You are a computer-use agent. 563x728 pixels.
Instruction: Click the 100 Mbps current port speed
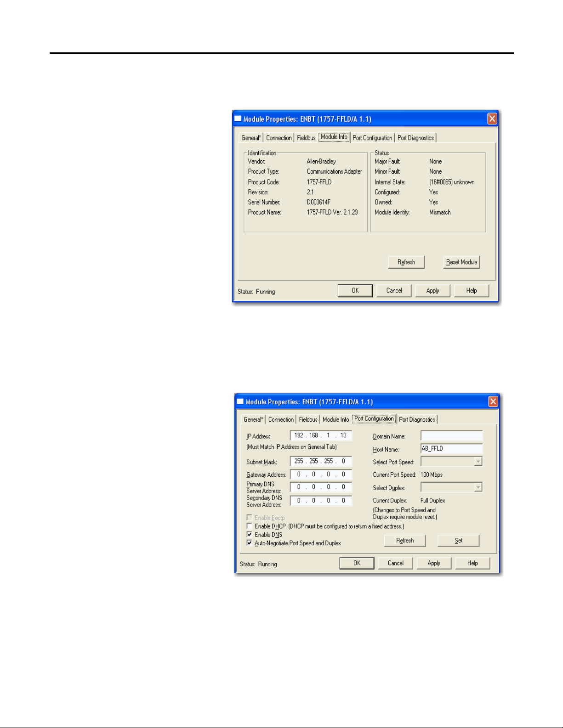pos(432,475)
